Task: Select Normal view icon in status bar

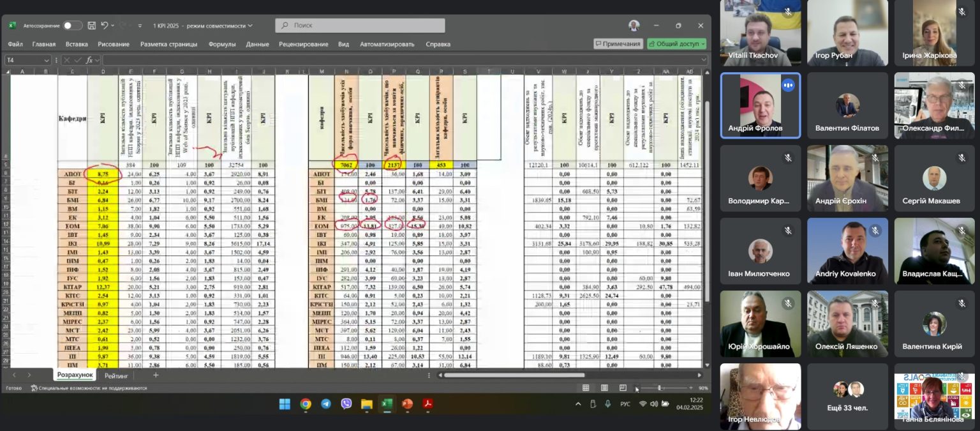Action: click(586, 388)
